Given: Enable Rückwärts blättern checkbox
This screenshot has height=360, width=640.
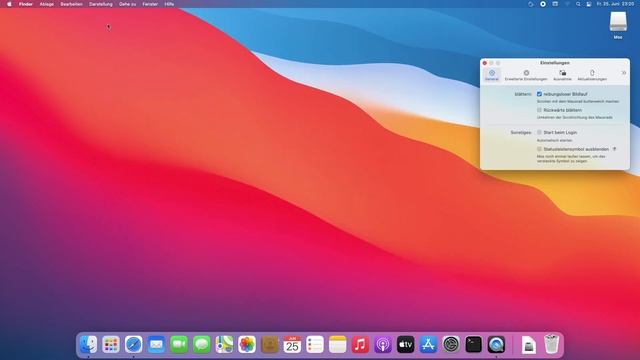Looking at the screenshot, I should 539,110.
